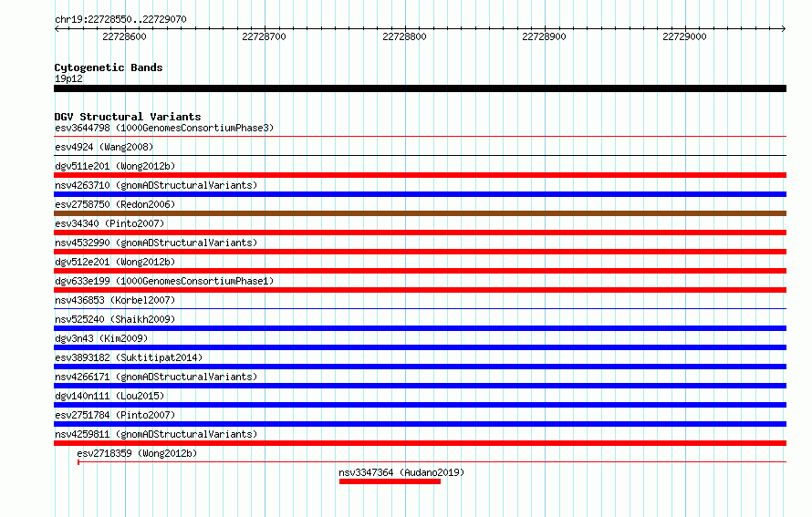This screenshot has width=812, height=517.
Task: Click ruler position 22729000
Action: coord(684,36)
